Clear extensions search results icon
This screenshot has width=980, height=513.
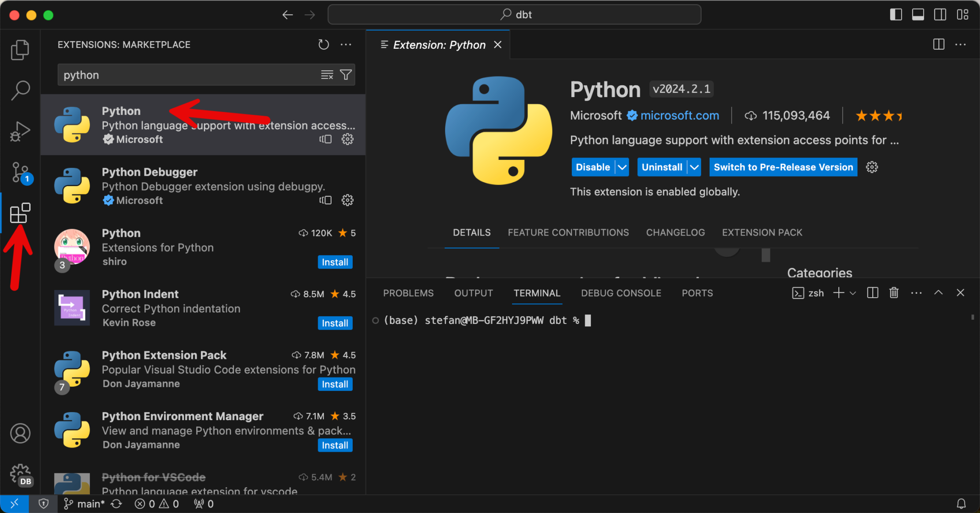coord(327,75)
